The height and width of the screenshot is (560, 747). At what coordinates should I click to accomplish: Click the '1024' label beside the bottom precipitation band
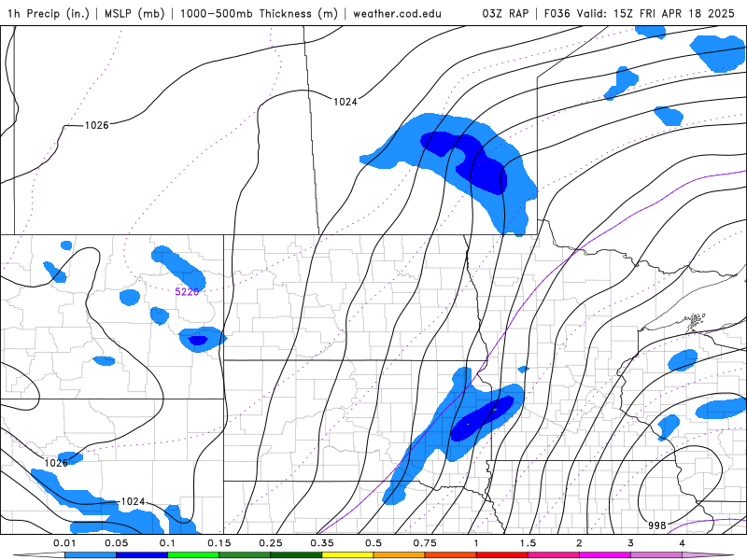pyautogui.click(x=133, y=501)
